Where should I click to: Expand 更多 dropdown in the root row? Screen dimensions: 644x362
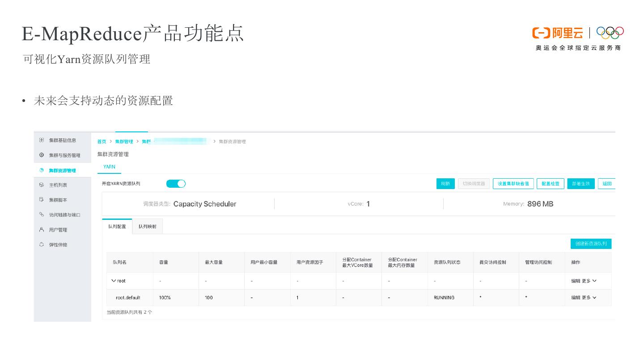589,281
